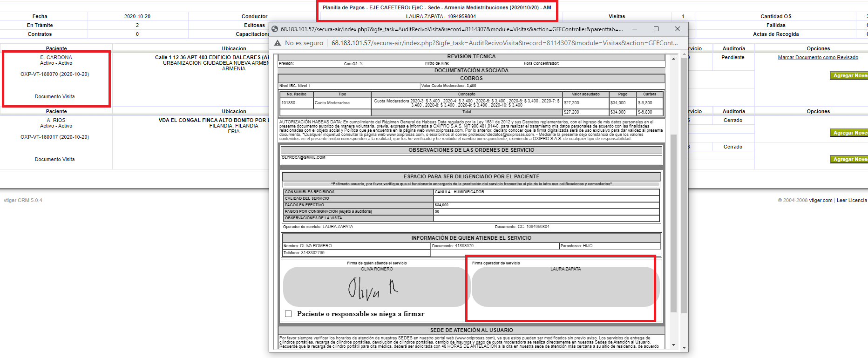Click the 'No es seguro' warning triangle icon

(278, 43)
